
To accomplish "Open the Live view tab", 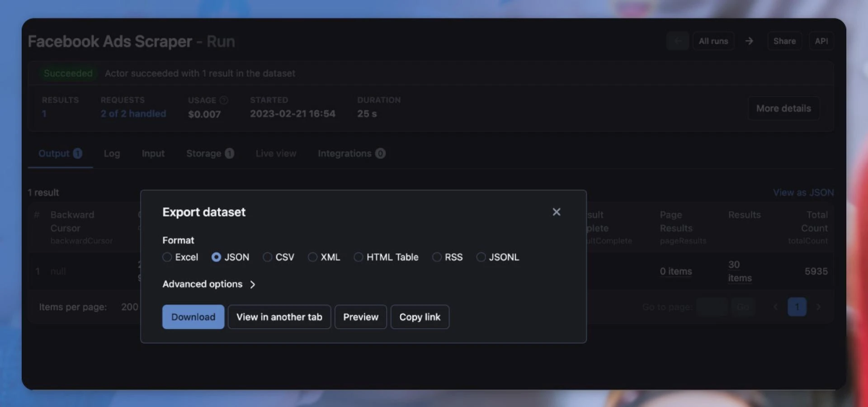I will coord(276,154).
